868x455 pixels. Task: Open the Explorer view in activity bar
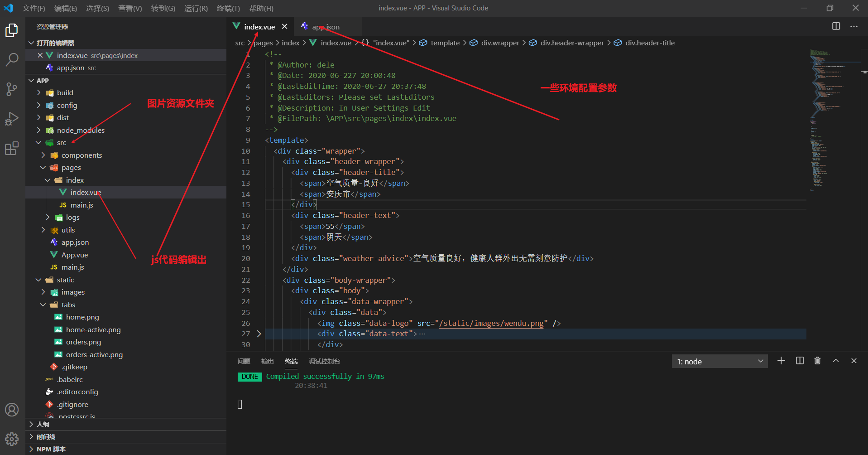click(x=12, y=30)
